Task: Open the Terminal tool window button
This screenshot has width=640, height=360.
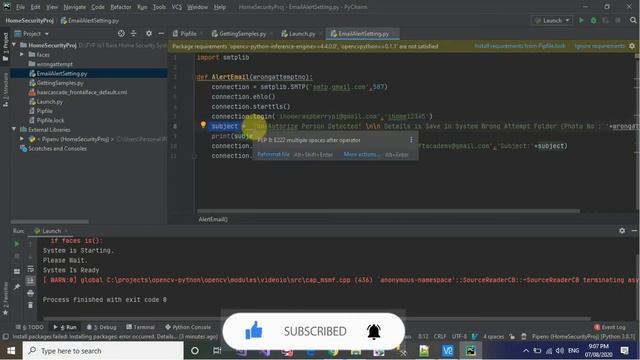Action: point(140,327)
